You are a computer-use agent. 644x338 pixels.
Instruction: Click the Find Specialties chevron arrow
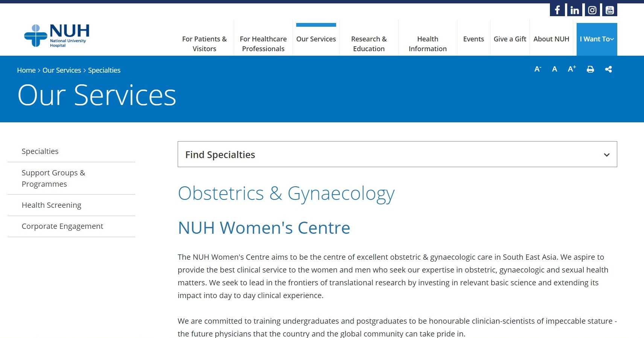coord(607,155)
